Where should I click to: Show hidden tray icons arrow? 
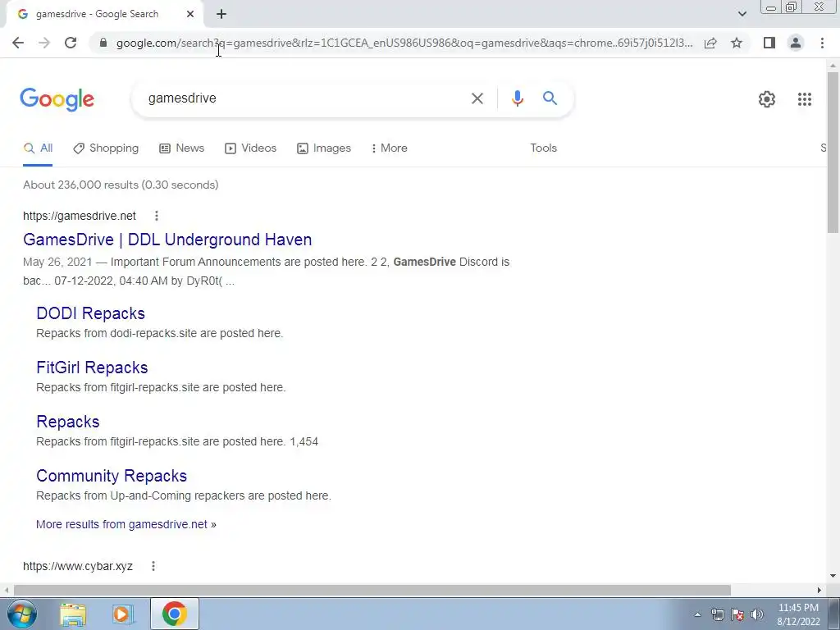[x=697, y=614]
